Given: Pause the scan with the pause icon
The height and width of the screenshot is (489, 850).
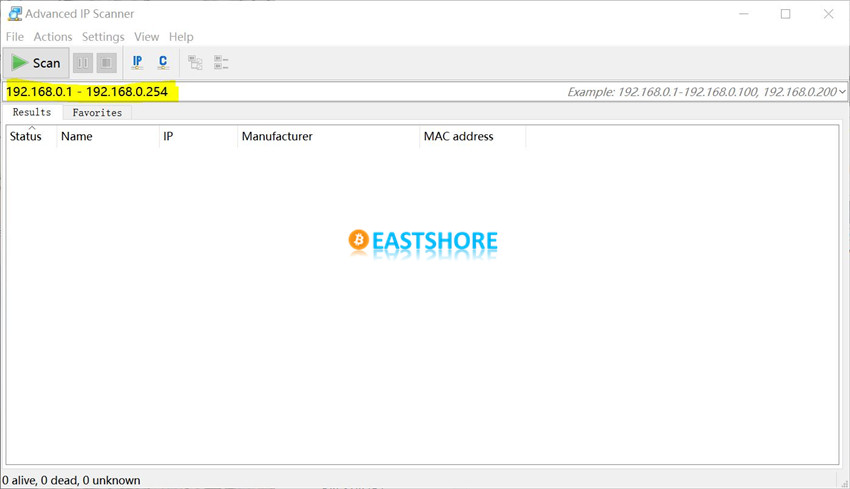Looking at the screenshot, I should point(83,63).
